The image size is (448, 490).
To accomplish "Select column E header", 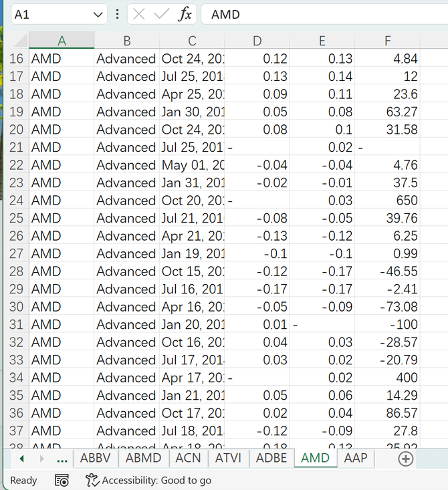I will [x=322, y=41].
